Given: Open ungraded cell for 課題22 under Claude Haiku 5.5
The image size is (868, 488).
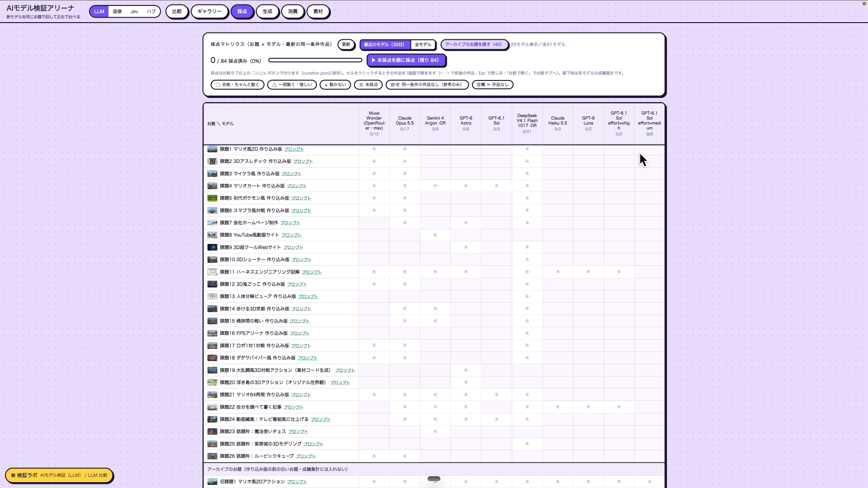Looking at the screenshot, I should [x=558, y=407].
